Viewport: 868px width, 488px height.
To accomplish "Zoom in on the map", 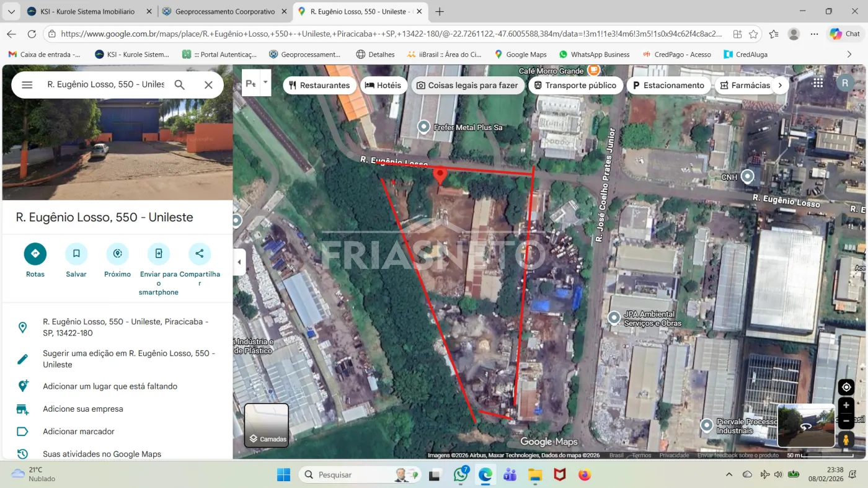I will click(846, 406).
